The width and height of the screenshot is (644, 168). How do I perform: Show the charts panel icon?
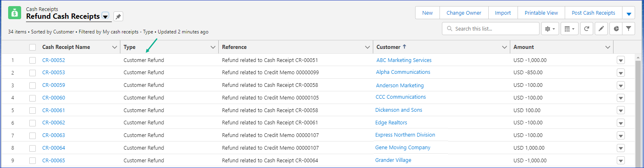[x=616, y=29]
